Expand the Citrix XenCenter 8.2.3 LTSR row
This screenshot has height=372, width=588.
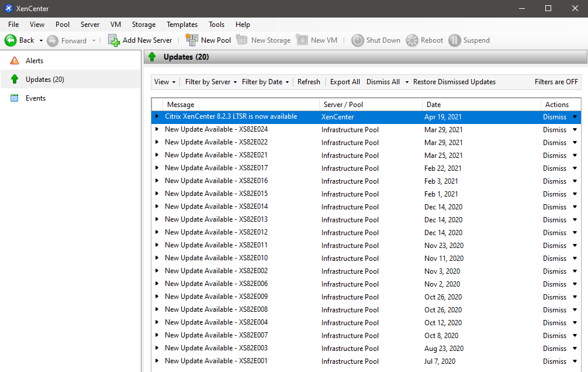pos(157,116)
